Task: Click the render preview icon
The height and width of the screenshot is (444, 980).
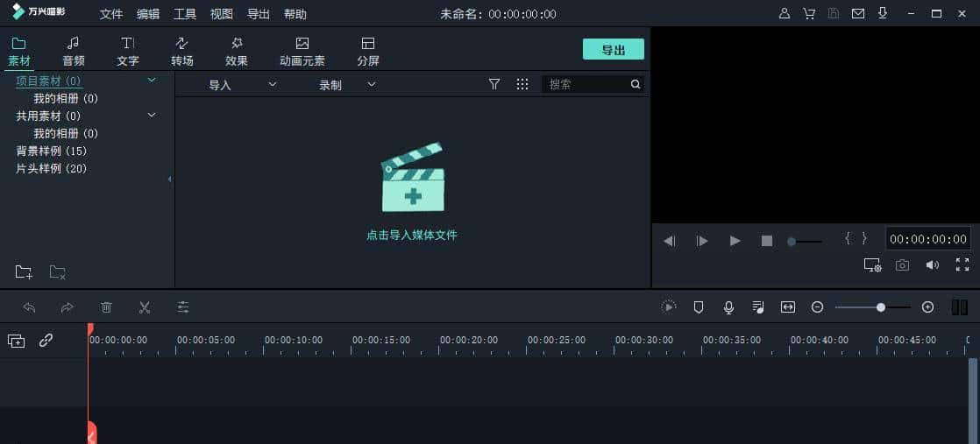Action: pyautogui.click(x=669, y=307)
